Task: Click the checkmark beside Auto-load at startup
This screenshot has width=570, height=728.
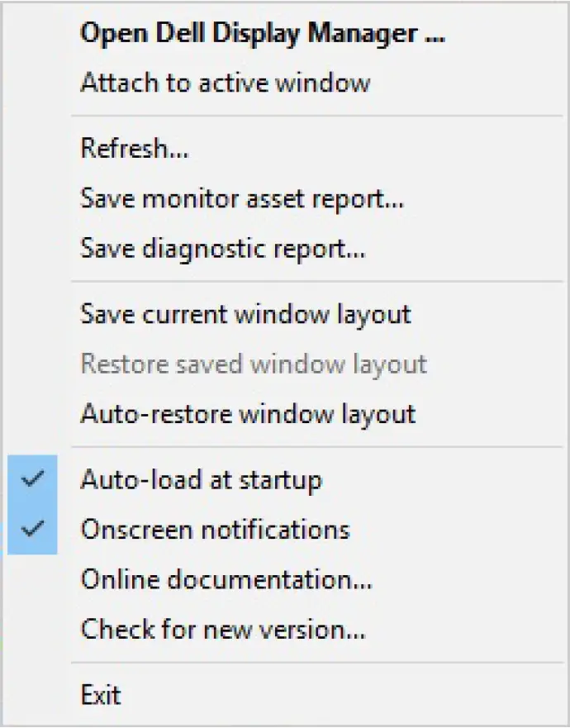Action: 32,479
